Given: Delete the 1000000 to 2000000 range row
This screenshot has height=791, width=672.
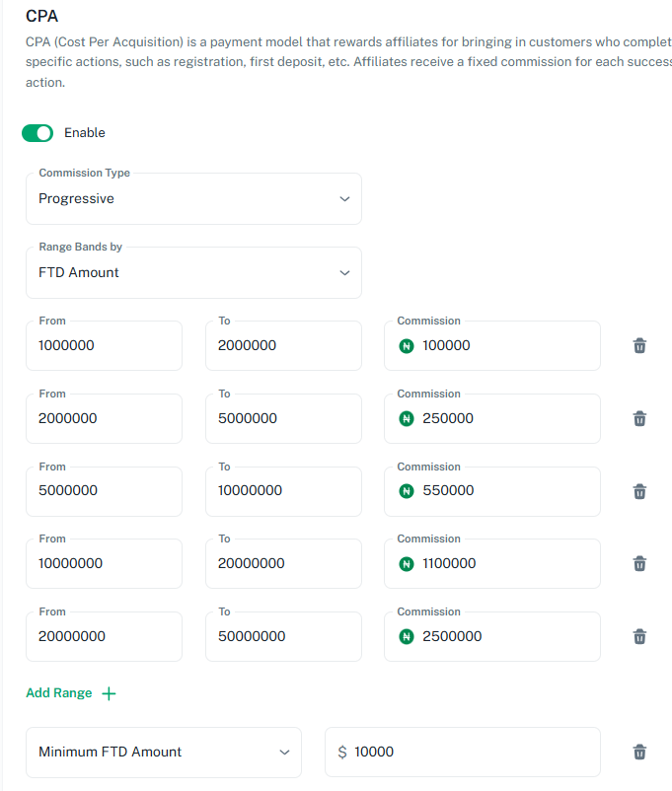Looking at the screenshot, I should pyautogui.click(x=639, y=345).
